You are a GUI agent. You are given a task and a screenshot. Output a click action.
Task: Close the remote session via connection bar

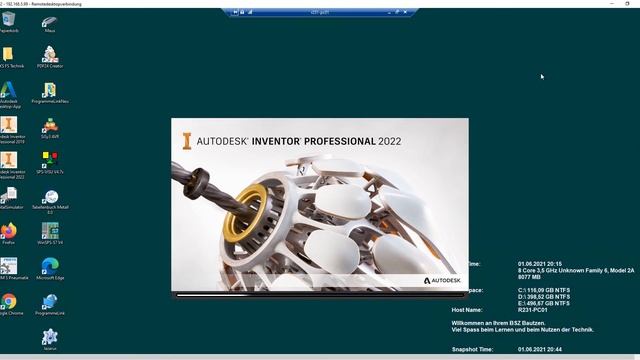point(405,12)
